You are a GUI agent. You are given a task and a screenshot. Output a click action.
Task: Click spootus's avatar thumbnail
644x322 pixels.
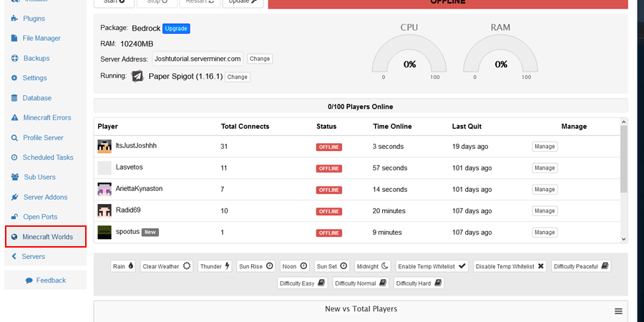(104, 232)
